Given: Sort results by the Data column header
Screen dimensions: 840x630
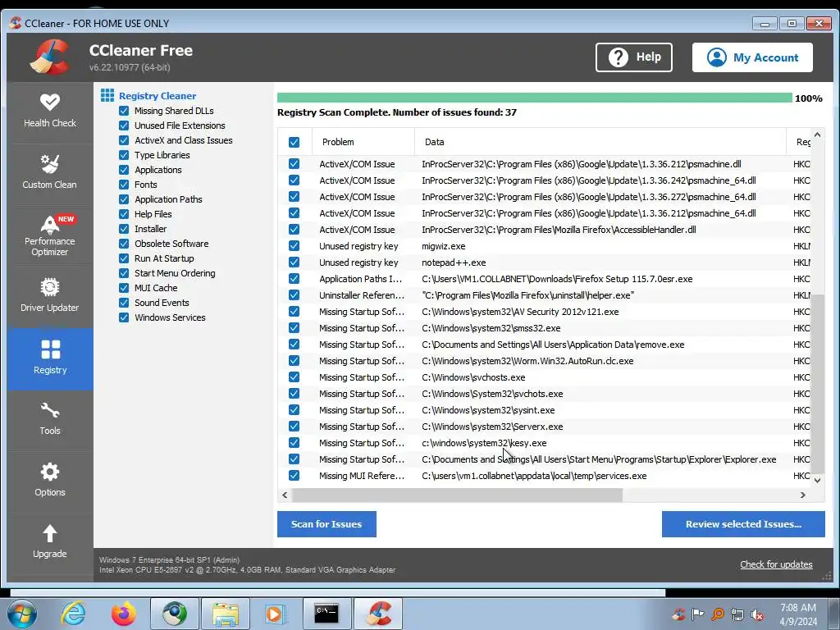Looking at the screenshot, I should [x=600, y=142].
